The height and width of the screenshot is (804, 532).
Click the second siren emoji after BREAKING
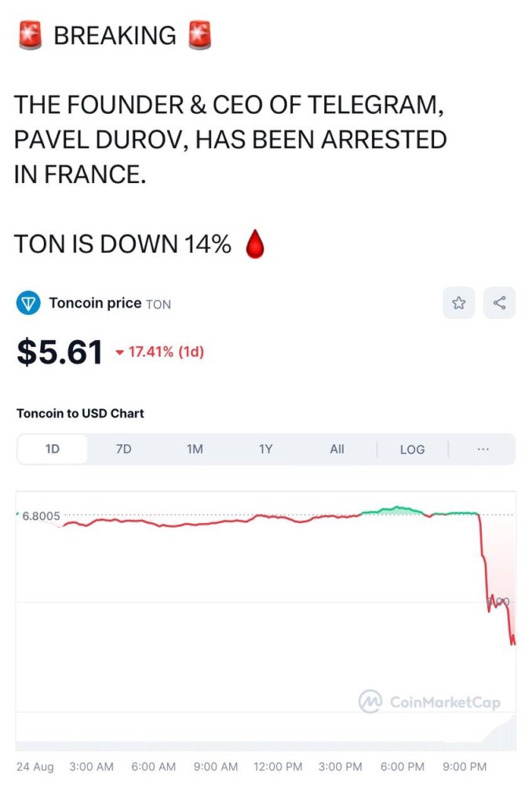(x=199, y=33)
